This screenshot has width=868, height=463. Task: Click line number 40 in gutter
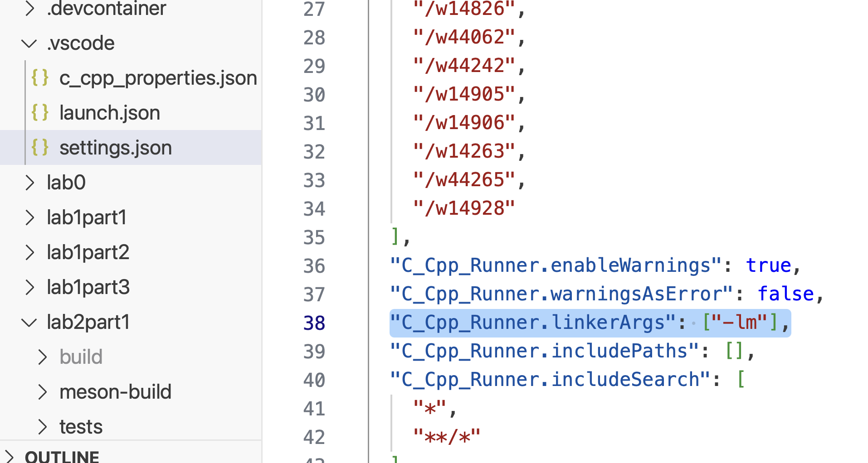pos(314,380)
